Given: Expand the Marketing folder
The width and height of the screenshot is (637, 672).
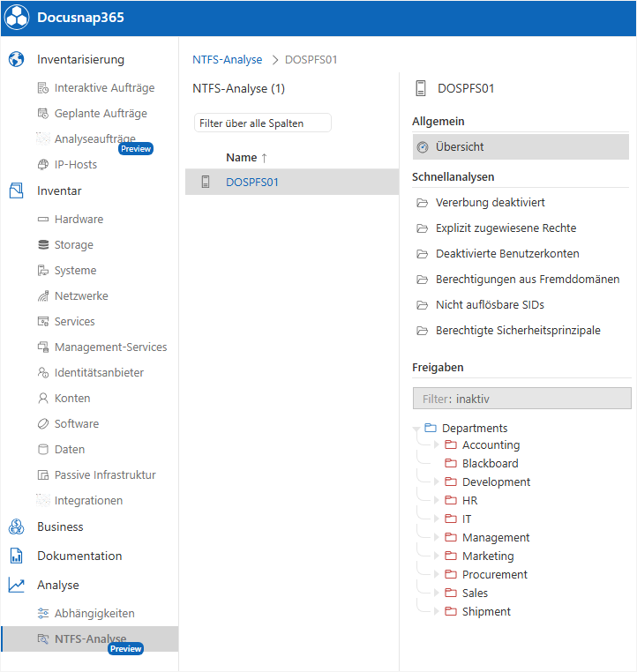Looking at the screenshot, I should click(x=437, y=556).
